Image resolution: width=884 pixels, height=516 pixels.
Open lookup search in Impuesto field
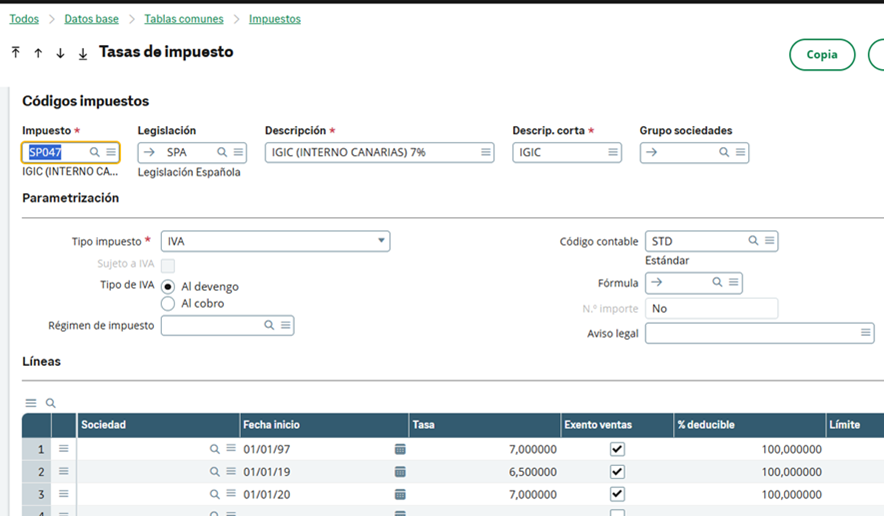point(95,152)
